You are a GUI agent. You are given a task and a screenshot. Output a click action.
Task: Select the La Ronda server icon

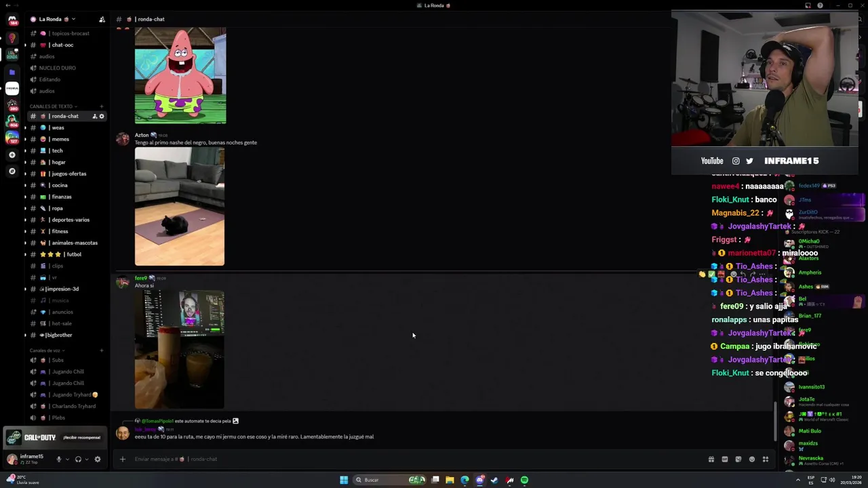tap(12, 54)
